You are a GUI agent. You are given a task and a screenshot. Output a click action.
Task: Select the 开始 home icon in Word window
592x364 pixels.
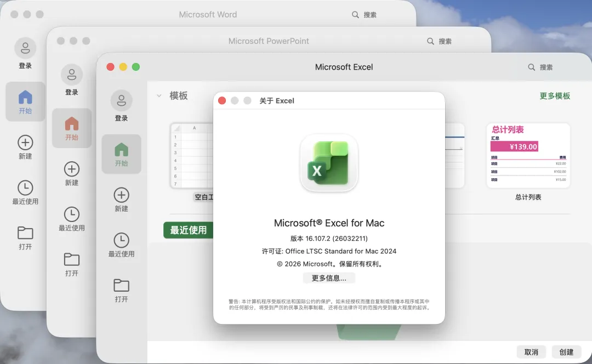point(25,97)
